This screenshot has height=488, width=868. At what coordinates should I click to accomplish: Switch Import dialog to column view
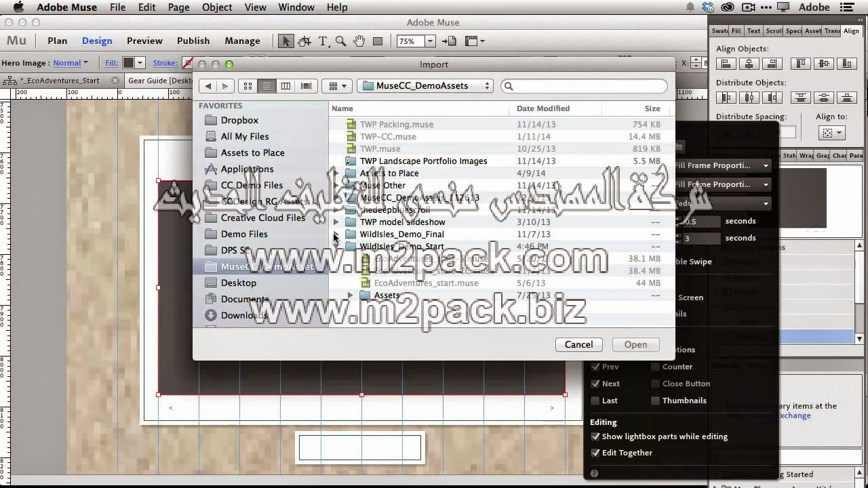285,86
